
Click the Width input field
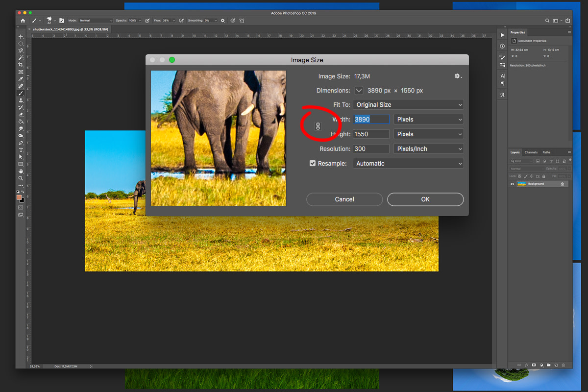371,119
